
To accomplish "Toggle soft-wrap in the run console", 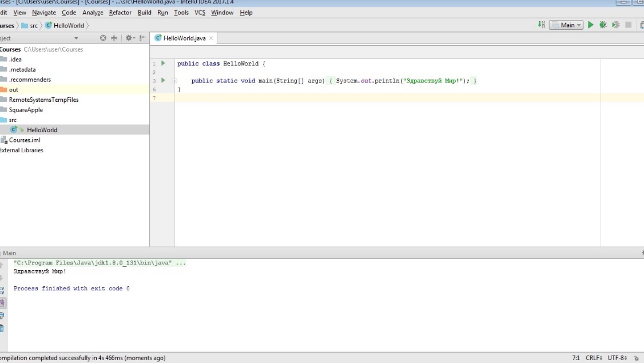I will [x=2, y=290].
